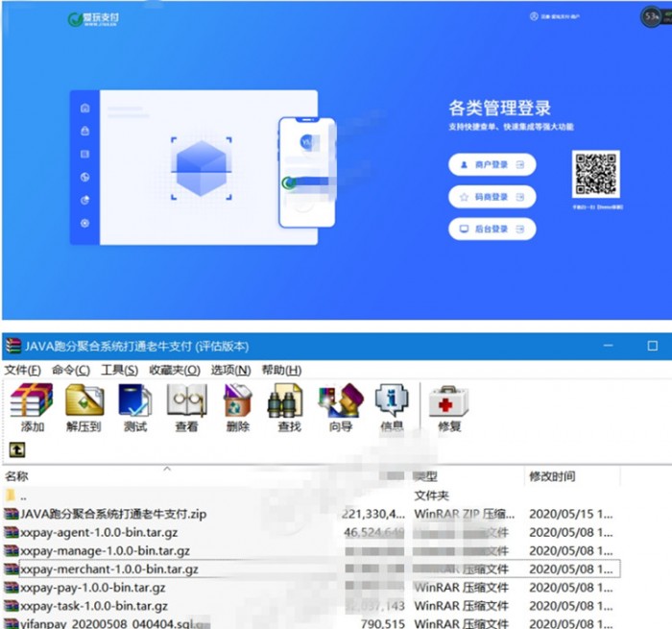Click the 后台登录 button

tap(492, 229)
